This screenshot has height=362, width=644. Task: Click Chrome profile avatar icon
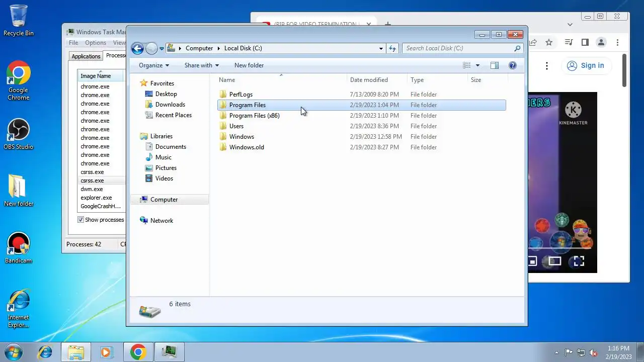(601, 43)
